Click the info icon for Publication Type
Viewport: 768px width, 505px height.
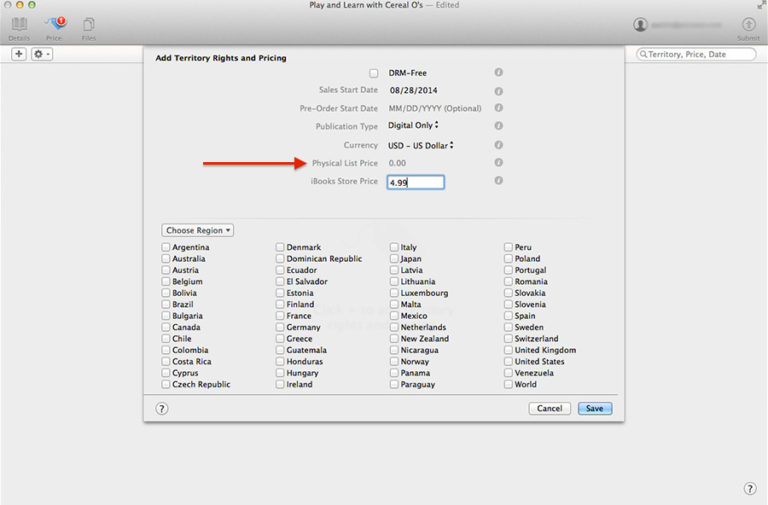[498, 125]
